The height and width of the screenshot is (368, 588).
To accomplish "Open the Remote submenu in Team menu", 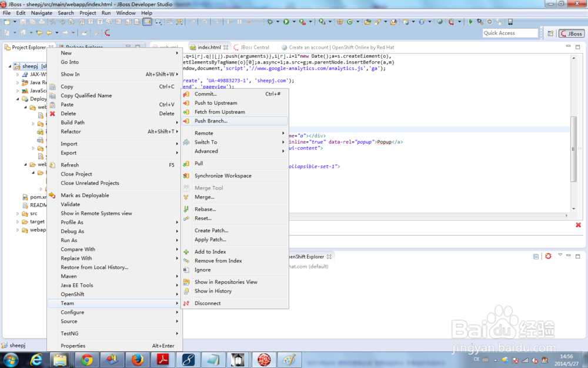I will pyautogui.click(x=235, y=133).
